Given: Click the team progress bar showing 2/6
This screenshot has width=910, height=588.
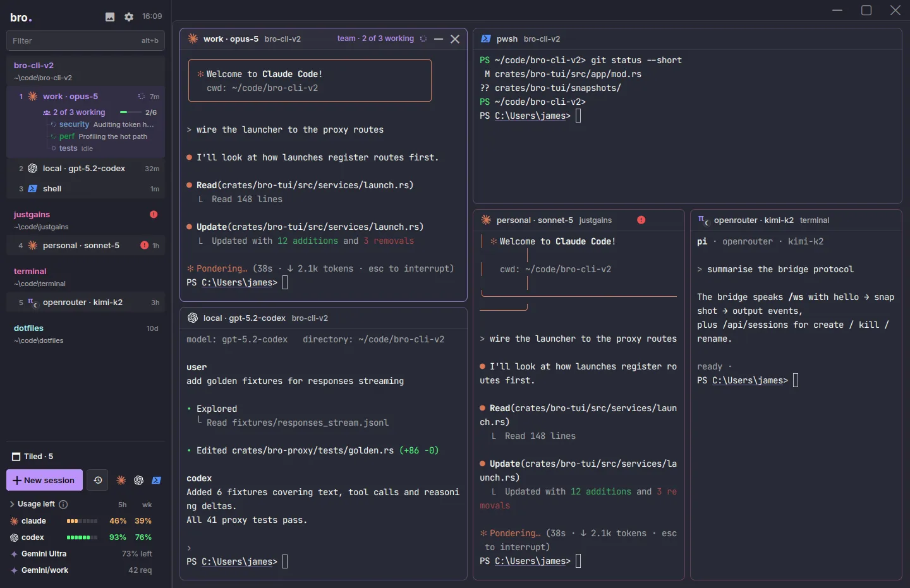Looking at the screenshot, I should point(131,112).
